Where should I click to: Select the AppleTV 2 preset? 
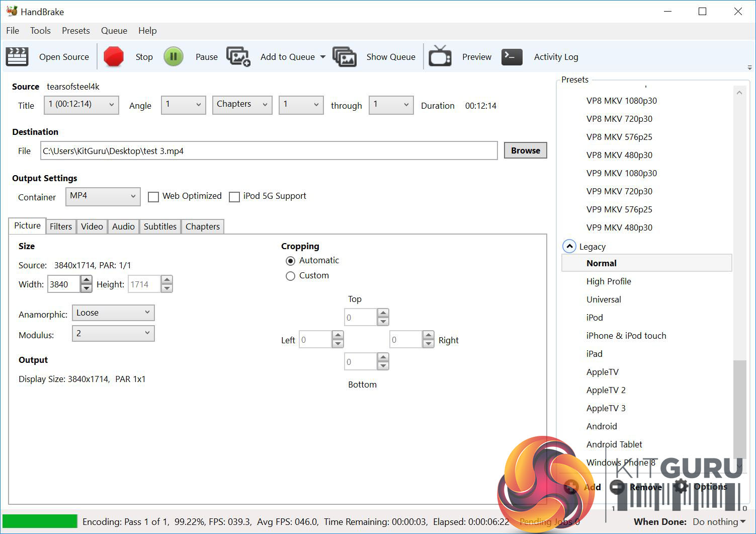click(606, 390)
